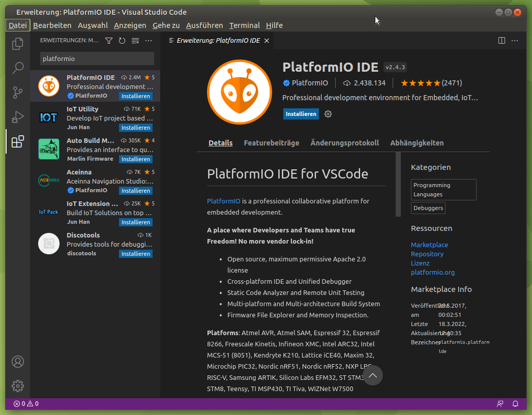Open the Anzeigen menu
This screenshot has height=415, width=532.
(x=130, y=25)
